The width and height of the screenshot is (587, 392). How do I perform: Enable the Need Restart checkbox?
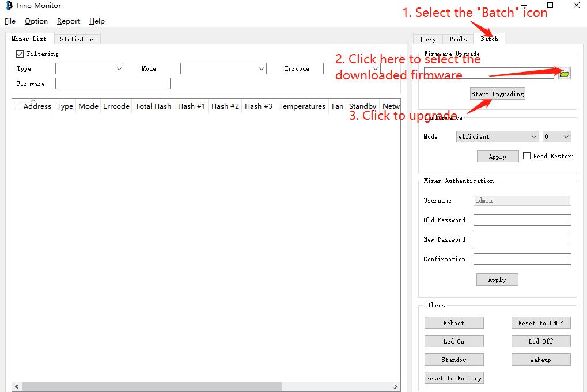click(x=527, y=156)
